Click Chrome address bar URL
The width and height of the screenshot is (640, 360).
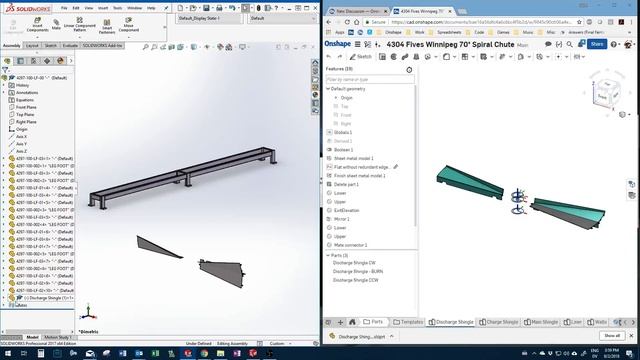point(482,22)
